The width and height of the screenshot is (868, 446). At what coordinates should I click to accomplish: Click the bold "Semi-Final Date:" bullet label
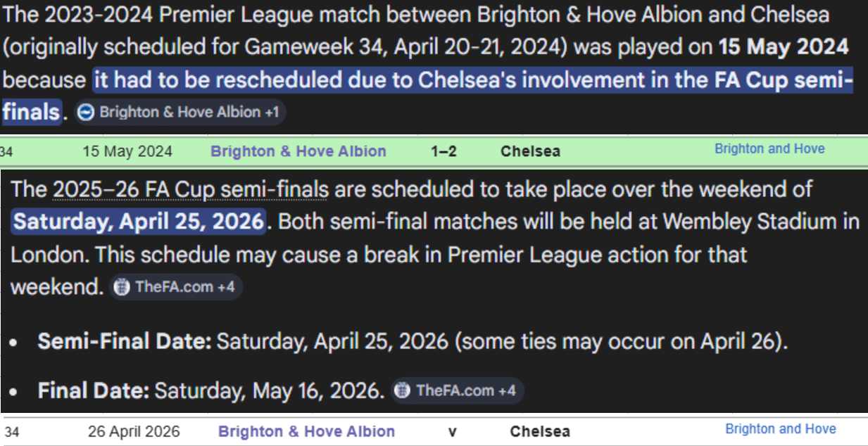click(x=125, y=342)
